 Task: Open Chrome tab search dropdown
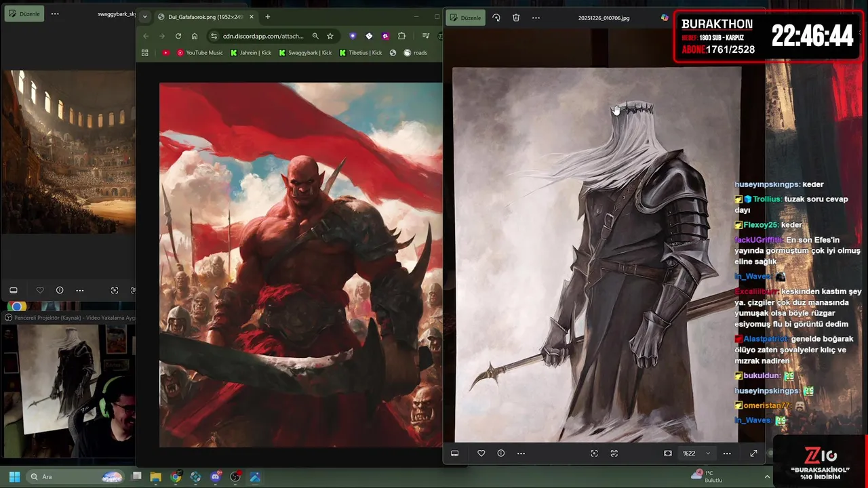click(144, 17)
